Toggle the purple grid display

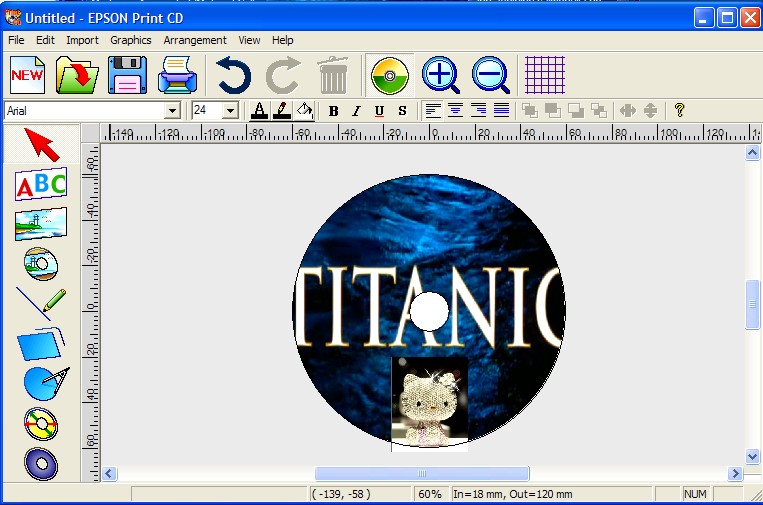coord(545,75)
